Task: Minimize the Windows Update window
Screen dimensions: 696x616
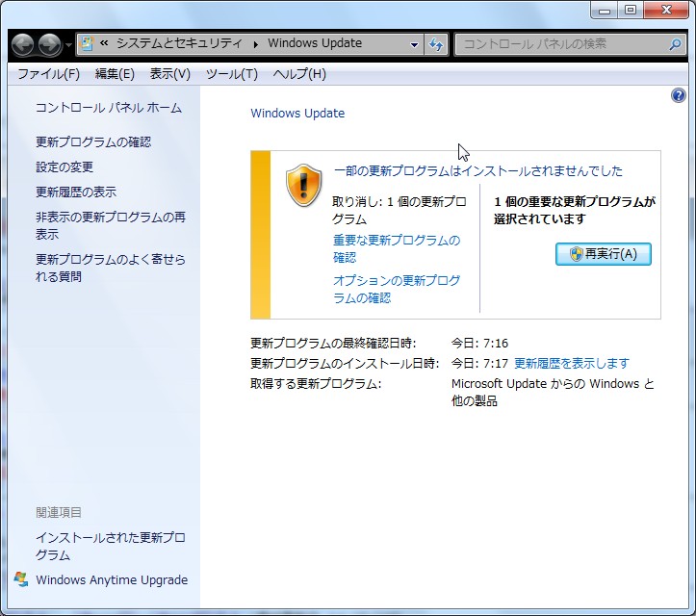Action: (x=605, y=11)
